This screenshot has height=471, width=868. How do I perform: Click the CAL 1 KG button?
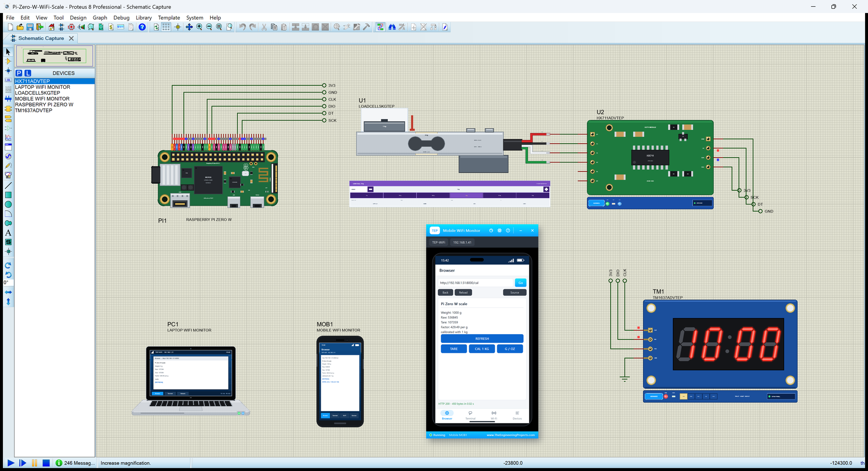pos(482,349)
